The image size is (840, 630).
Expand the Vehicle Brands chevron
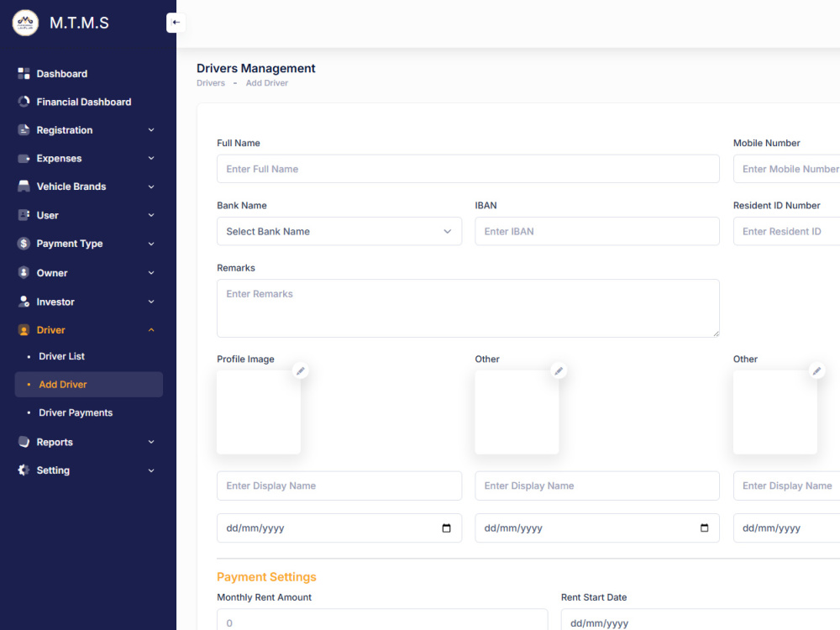click(151, 186)
